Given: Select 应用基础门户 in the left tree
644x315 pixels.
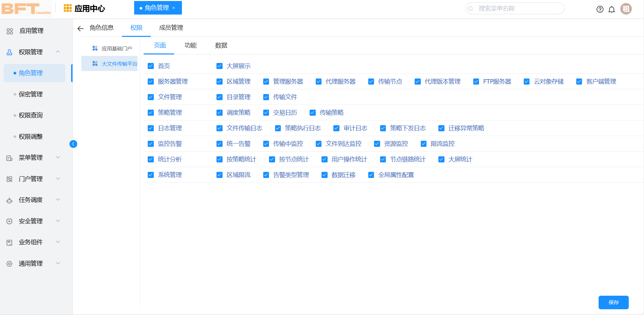Looking at the screenshot, I should tap(117, 48).
